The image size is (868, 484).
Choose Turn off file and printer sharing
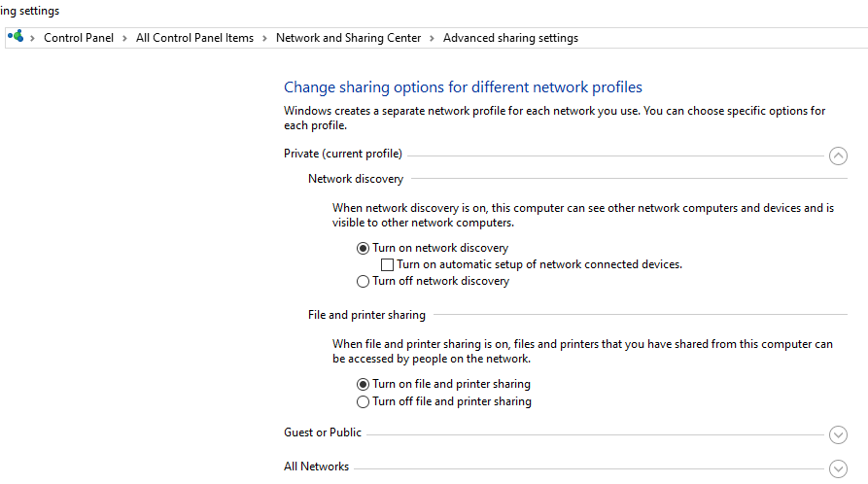[364, 401]
